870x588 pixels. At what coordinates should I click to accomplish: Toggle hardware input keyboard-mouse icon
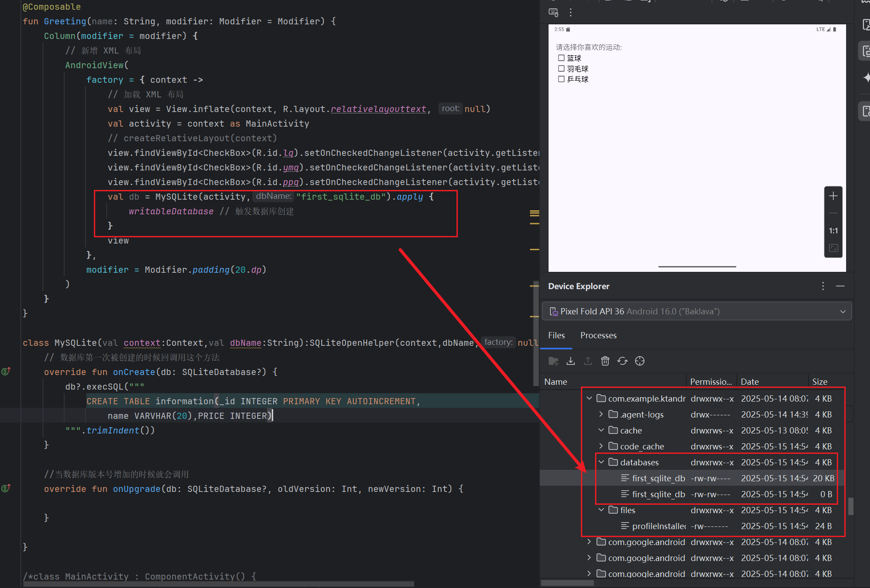click(553, 12)
